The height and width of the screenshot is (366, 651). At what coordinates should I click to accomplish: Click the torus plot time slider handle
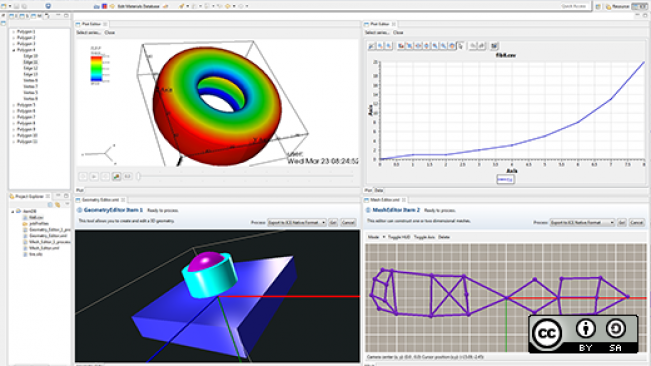139,177
